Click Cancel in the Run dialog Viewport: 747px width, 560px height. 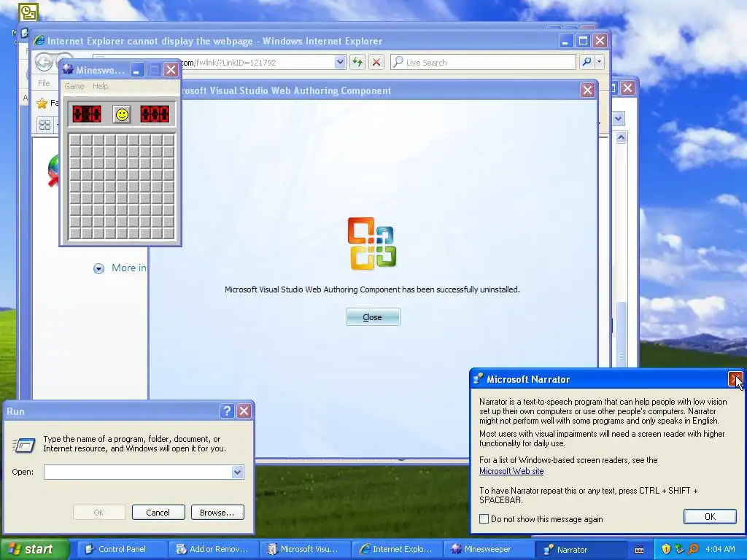(158, 513)
